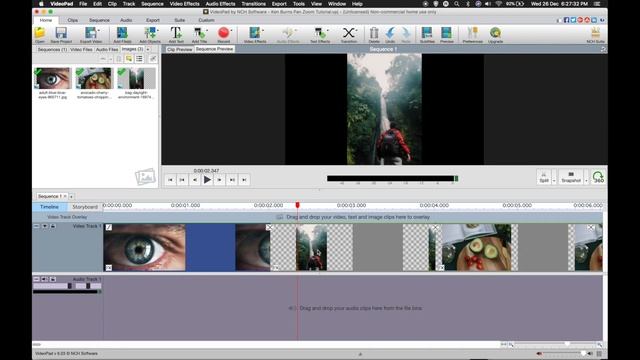Switch to the Clip Preview tab

pyautogui.click(x=180, y=49)
